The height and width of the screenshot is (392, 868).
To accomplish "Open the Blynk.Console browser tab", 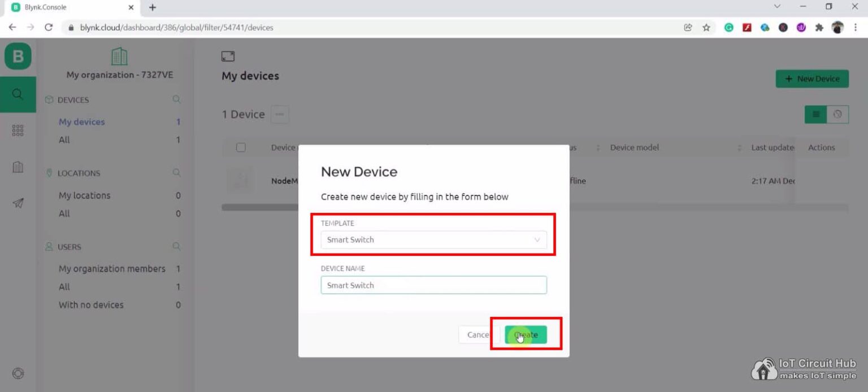I will click(x=68, y=7).
